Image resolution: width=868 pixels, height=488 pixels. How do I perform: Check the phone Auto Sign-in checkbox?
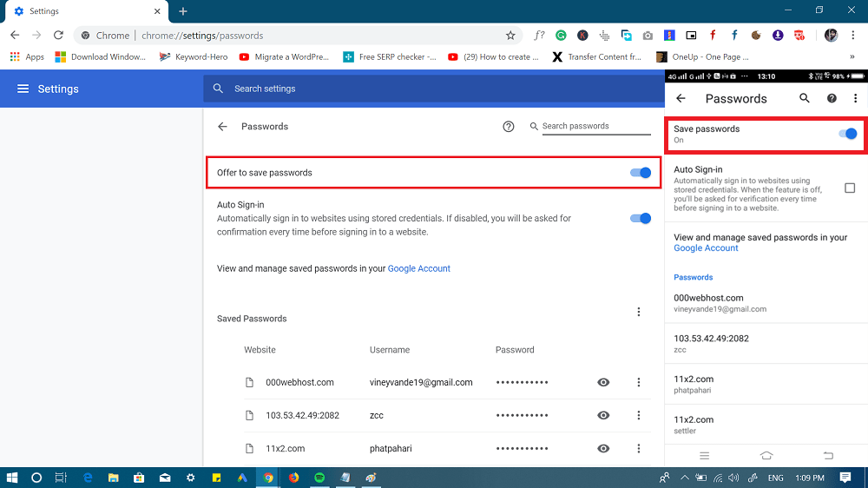(x=850, y=188)
